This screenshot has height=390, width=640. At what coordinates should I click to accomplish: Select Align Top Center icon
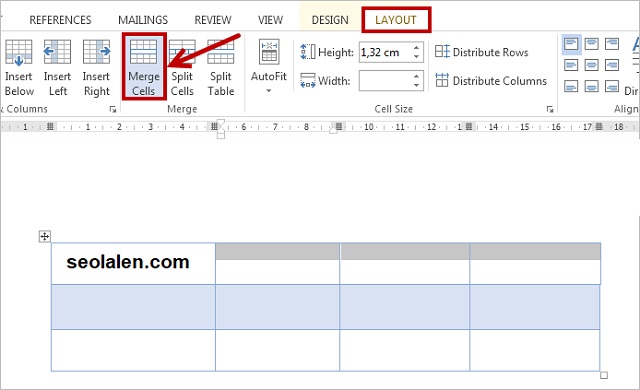click(x=591, y=44)
